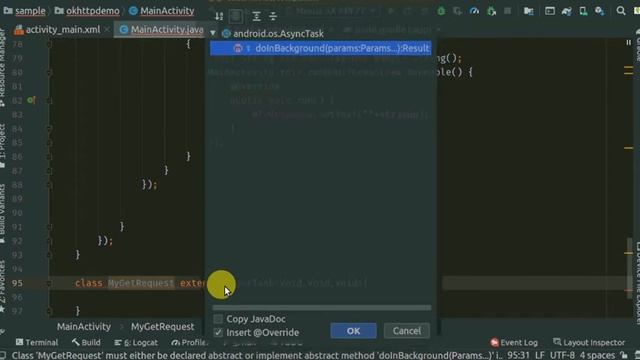This screenshot has width=640, height=360.
Task: Click line number 95 in the gutter
Action: (x=17, y=283)
